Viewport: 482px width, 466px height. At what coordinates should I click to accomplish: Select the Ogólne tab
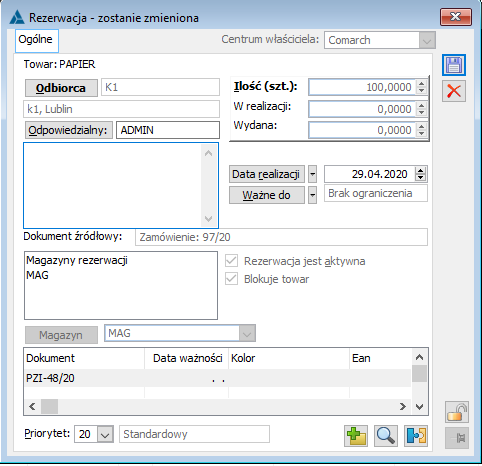tap(36, 40)
